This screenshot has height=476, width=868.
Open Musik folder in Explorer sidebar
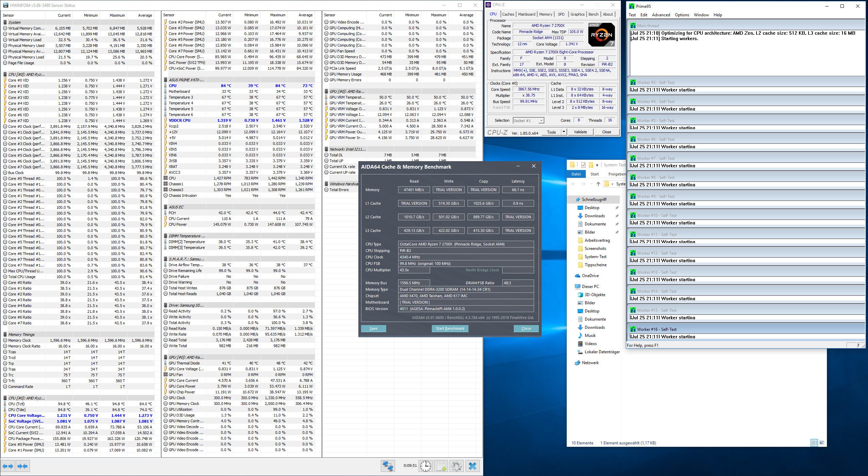pyautogui.click(x=586, y=336)
